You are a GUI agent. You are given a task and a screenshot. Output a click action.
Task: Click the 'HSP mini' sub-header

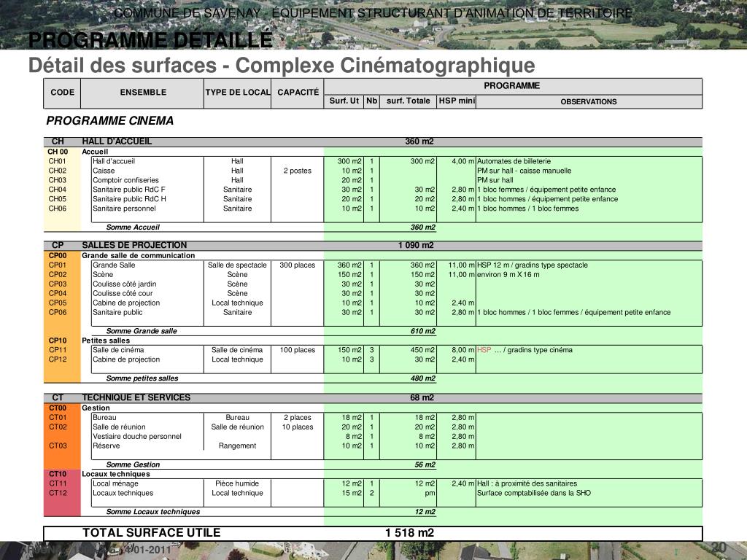(x=457, y=101)
